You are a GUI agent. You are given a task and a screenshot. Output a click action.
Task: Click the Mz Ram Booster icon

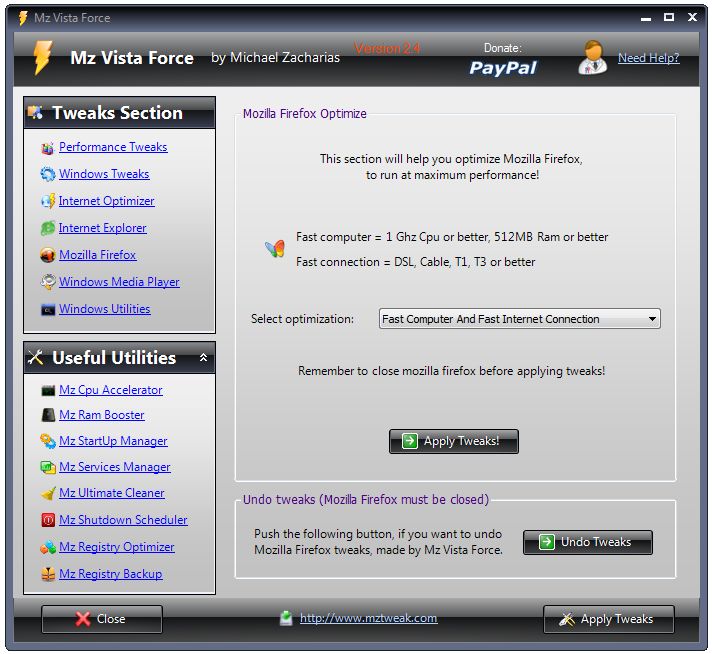click(48, 415)
